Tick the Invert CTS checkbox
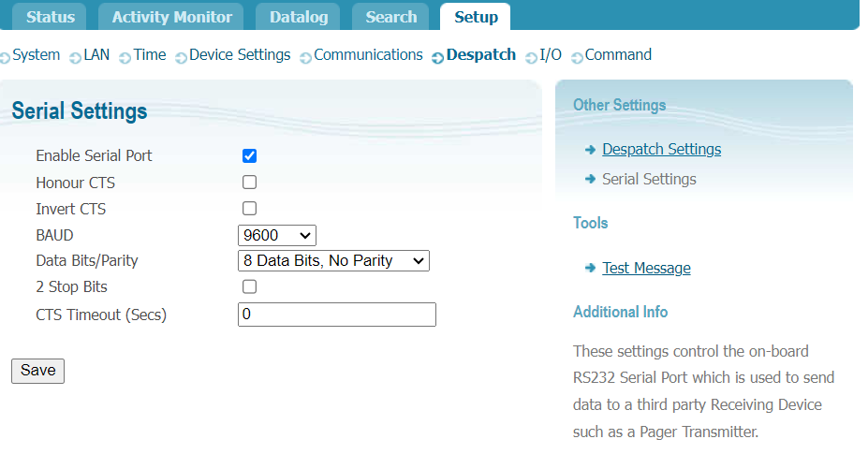The width and height of the screenshot is (868, 454). [x=249, y=209]
